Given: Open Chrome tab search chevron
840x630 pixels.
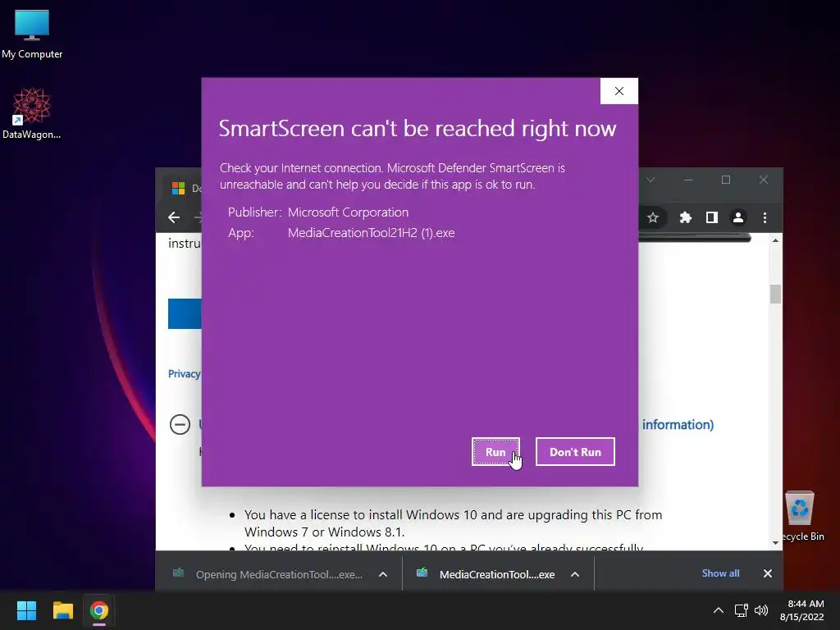Looking at the screenshot, I should point(651,180).
